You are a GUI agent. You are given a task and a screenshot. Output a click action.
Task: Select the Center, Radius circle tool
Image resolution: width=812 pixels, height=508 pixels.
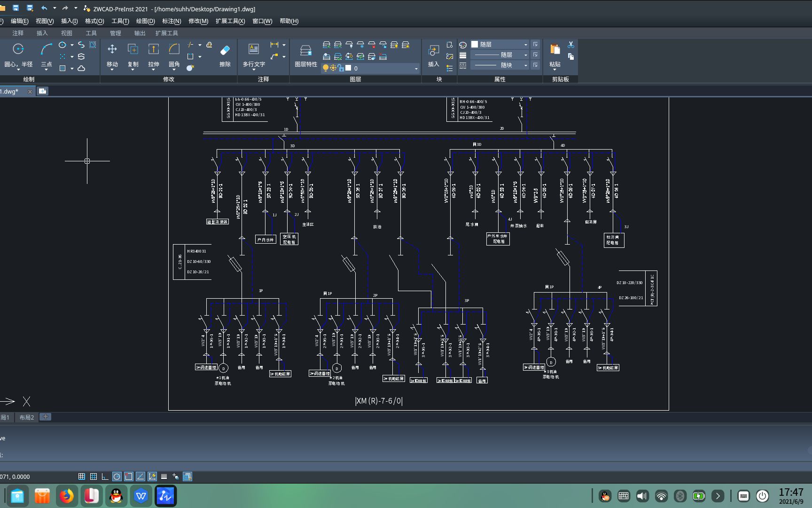[18, 49]
